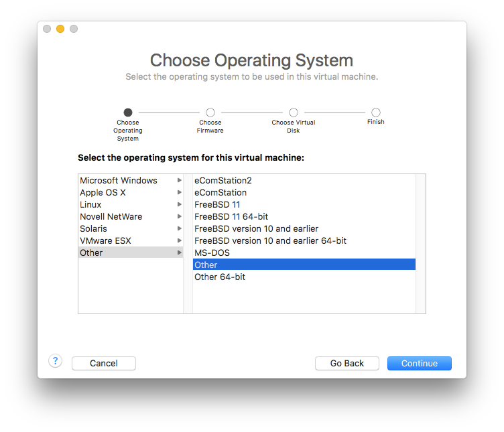The width and height of the screenshot is (504, 432).
Task: Select Other 64-bit operating system
Action: point(220,277)
